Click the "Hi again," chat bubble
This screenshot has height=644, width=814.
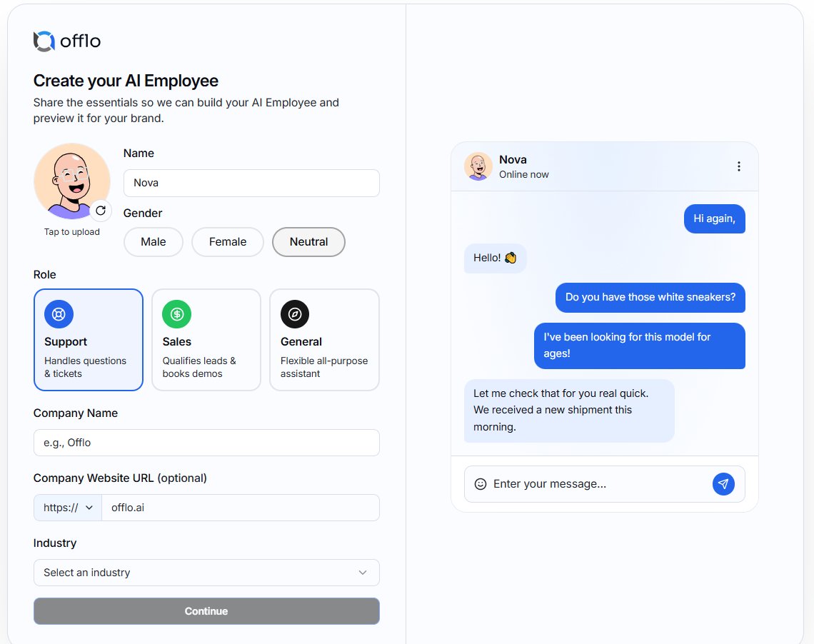[714, 219]
